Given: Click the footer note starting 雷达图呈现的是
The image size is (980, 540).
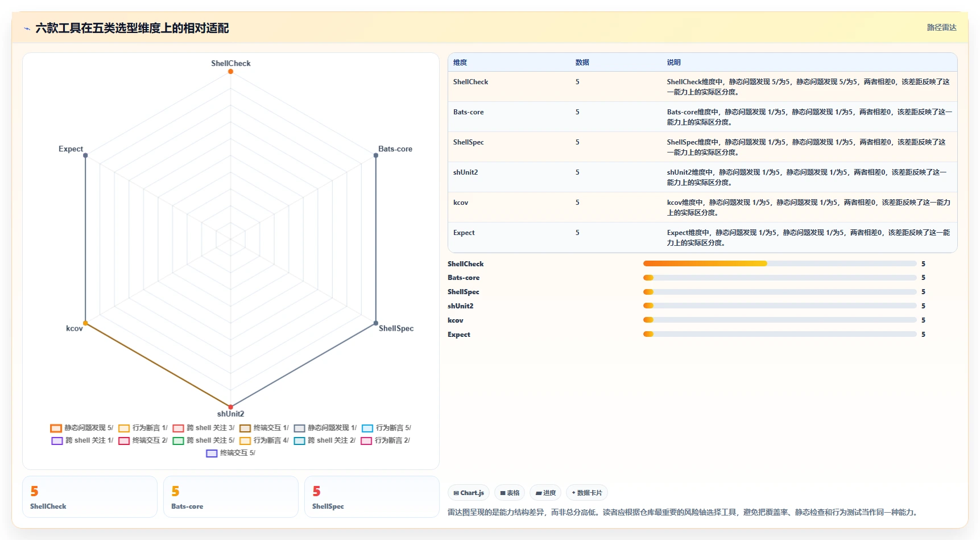Looking at the screenshot, I should [683, 513].
